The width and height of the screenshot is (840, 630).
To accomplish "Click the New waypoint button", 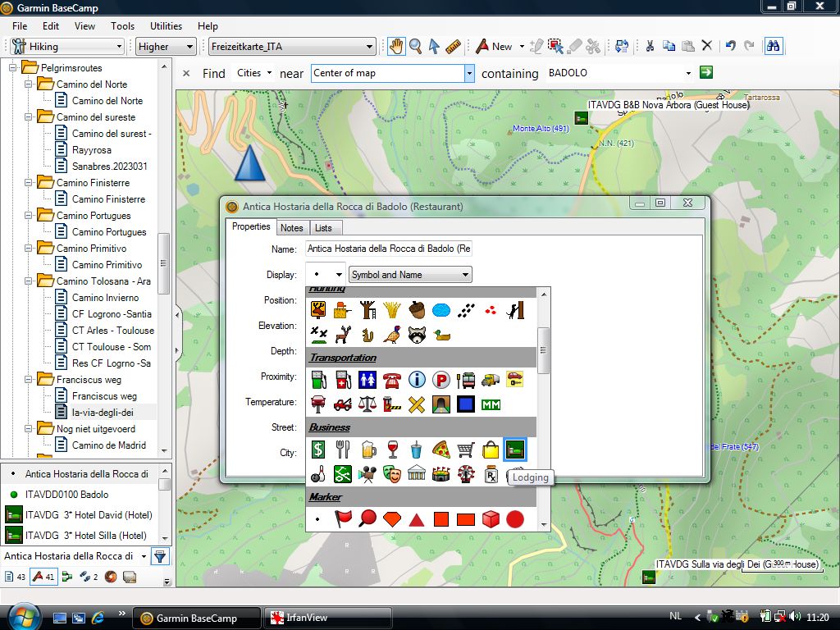I will point(494,47).
